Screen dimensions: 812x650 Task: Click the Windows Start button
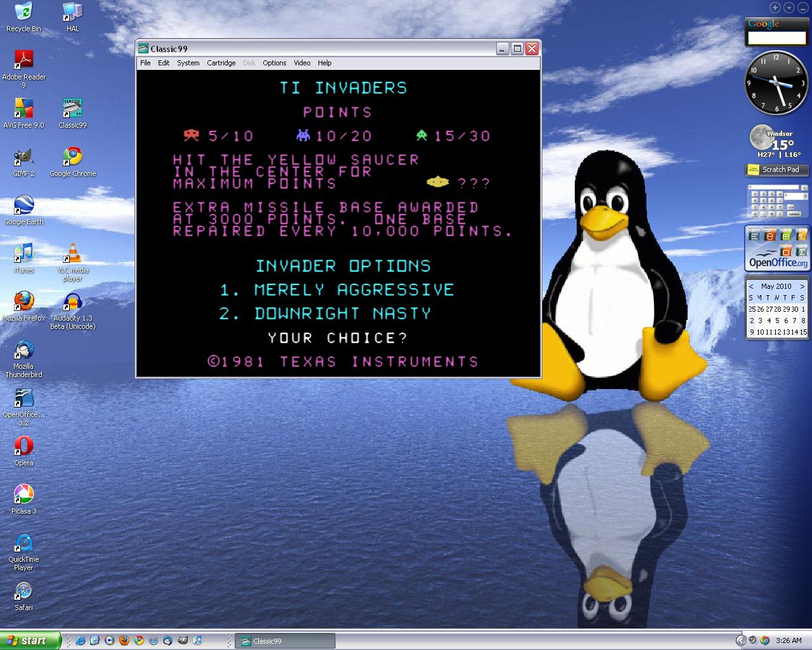coord(30,640)
